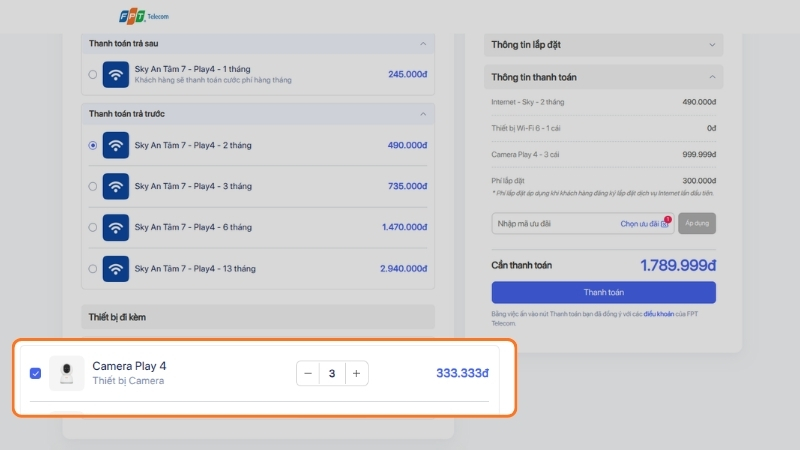Click the Camera Play 4 - 3 cái line
The image size is (800, 450).
pos(525,155)
